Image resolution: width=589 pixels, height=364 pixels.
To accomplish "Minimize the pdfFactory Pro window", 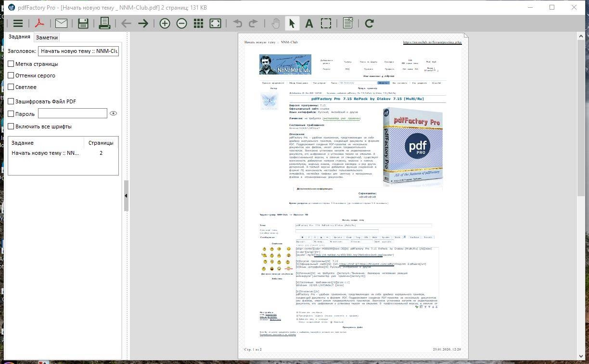I will click(x=530, y=7).
